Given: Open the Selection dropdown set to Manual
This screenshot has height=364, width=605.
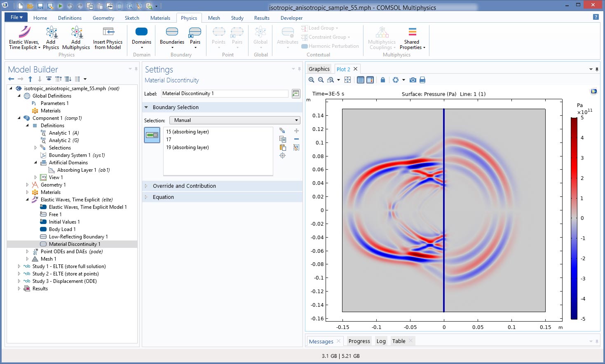Looking at the screenshot, I should pos(234,120).
